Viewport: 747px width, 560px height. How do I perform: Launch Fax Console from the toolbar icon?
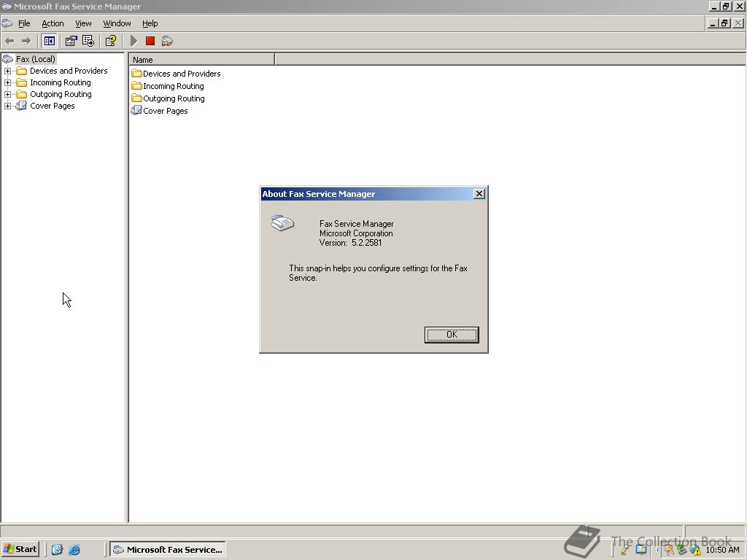coord(167,42)
